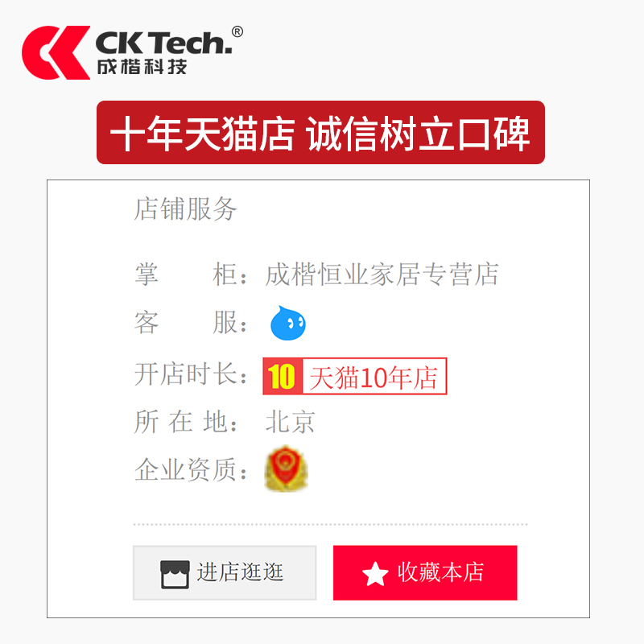Viewport: 644px width, 644px height.
Task: Click the 店铺服务 heading
Action: pyautogui.click(x=186, y=208)
